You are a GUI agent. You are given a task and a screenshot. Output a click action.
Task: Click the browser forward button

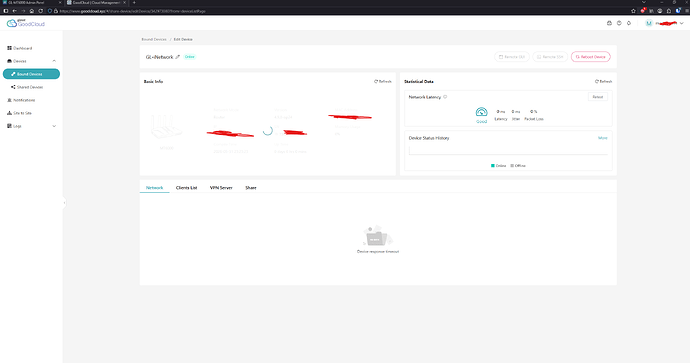23,11
